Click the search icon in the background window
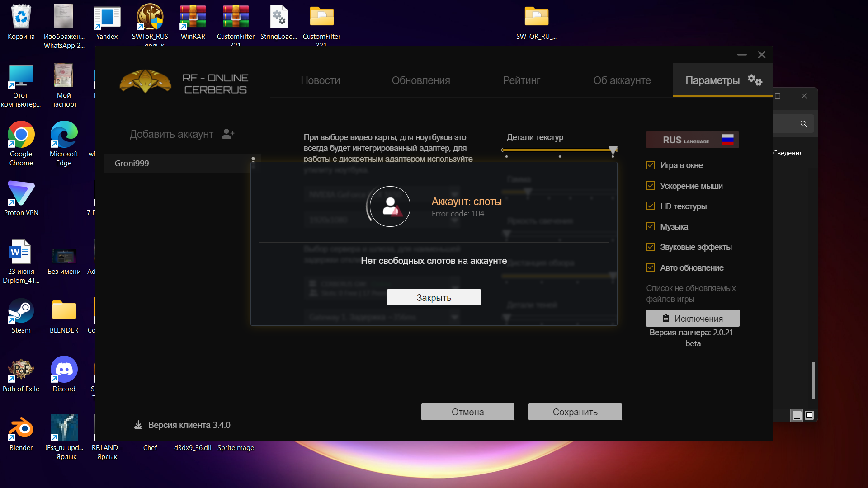The width and height of the screenshot is (868, 488). [803, 123]
